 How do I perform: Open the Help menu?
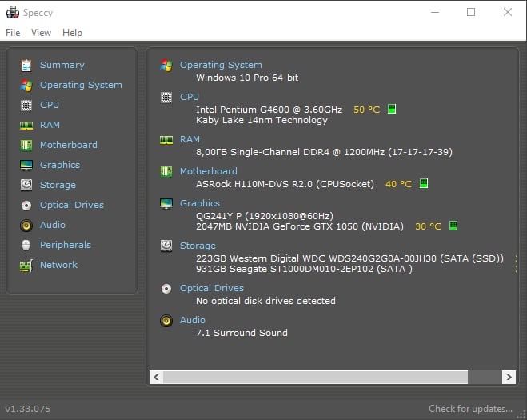coord(72,33)
